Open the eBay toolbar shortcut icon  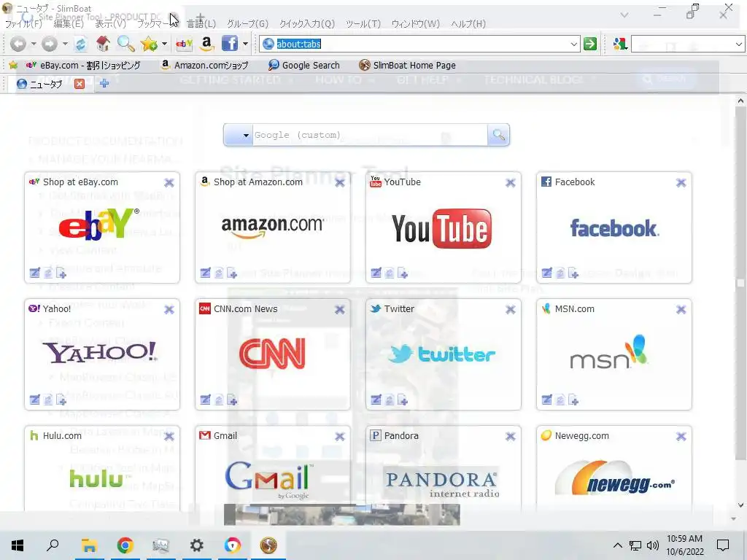(x=185, y=44)
